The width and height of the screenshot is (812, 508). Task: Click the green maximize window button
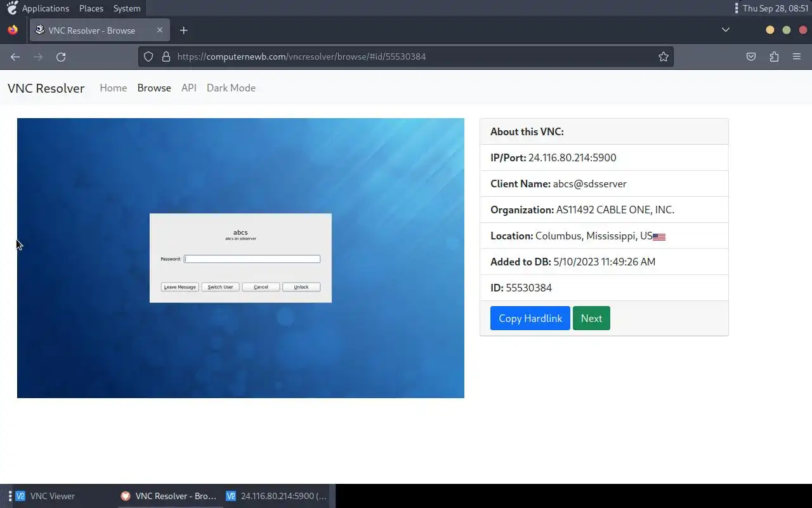787,30
